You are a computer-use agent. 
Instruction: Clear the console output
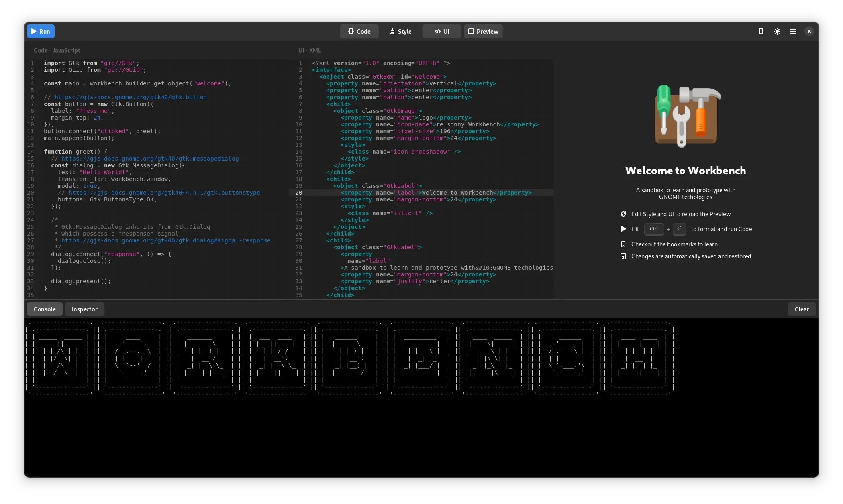pyautogui.click(x=801, y=309)
